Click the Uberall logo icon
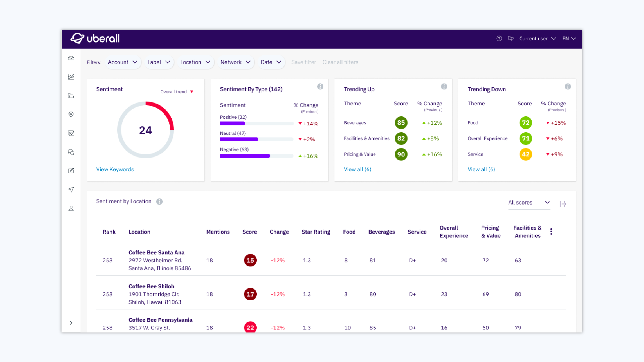This screenshot has height=362, width=644. pyautogui.click(x=77, y=39)
